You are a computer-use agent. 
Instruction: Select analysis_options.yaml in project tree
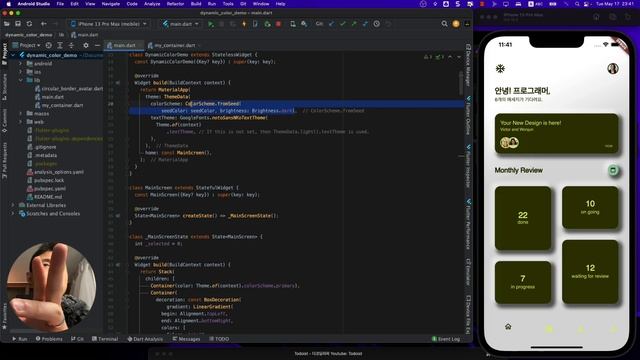[x=55, y=172]
